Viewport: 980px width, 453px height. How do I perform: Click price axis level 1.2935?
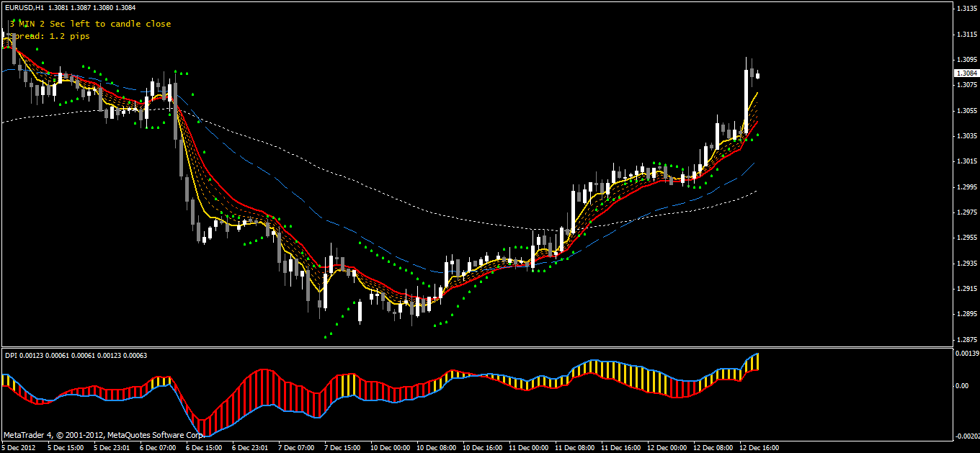tap(966, 264)
